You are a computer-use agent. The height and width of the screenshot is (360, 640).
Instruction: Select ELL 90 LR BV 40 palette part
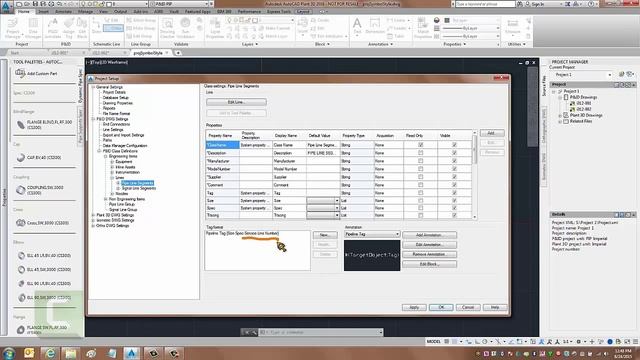click(44, 283)
